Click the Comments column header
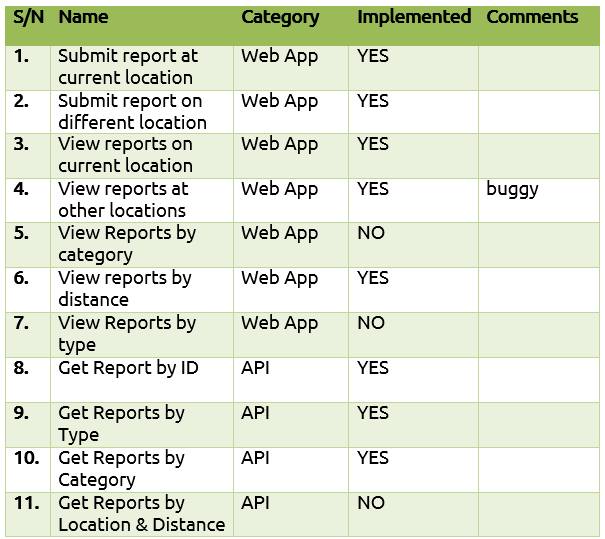605x539 pixels. click(x=532, y=17)
